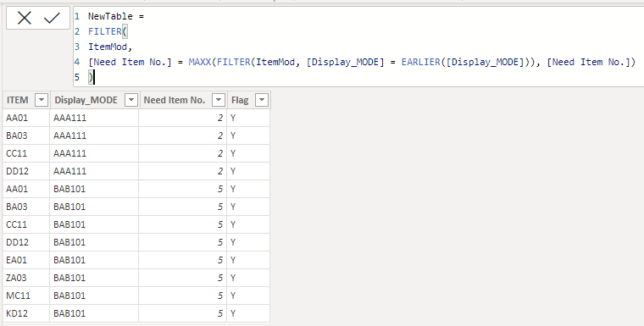Open the Display_MODE column filter dropdown

[x=130, y=100]
